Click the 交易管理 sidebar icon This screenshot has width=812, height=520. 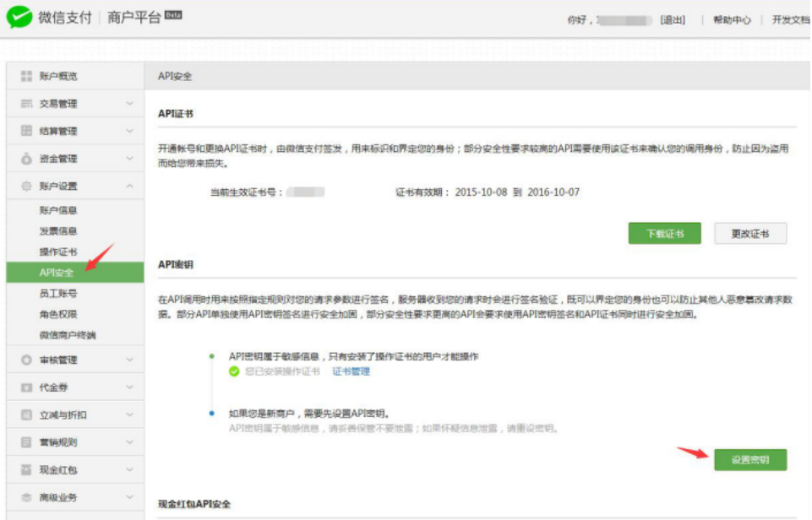26,104
